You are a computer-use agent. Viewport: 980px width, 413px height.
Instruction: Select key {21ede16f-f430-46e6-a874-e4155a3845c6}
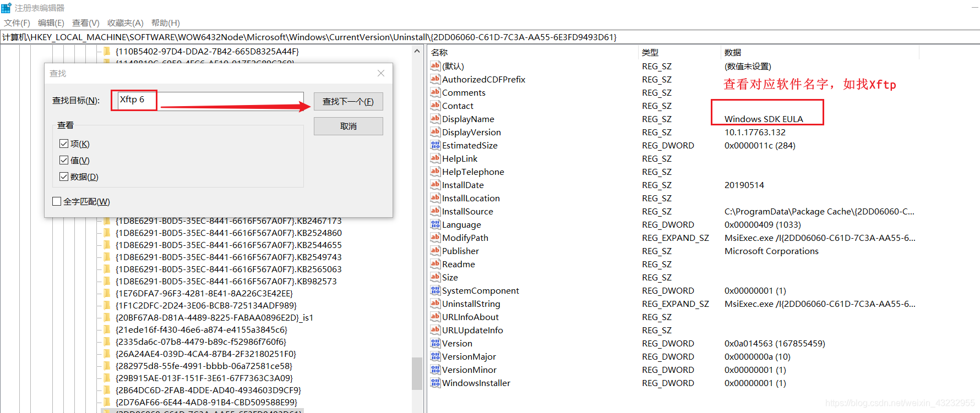(x=202, y=329)
